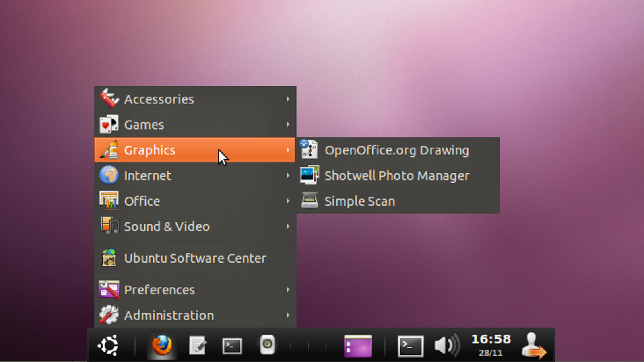The height and width of the screenshot is (362, 644).
Task: Select the Sound & Video label
Action: coord(167,226)
